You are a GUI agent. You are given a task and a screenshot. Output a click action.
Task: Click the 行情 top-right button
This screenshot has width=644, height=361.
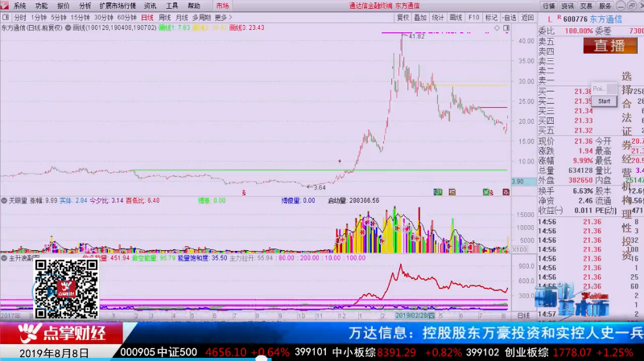549,6
